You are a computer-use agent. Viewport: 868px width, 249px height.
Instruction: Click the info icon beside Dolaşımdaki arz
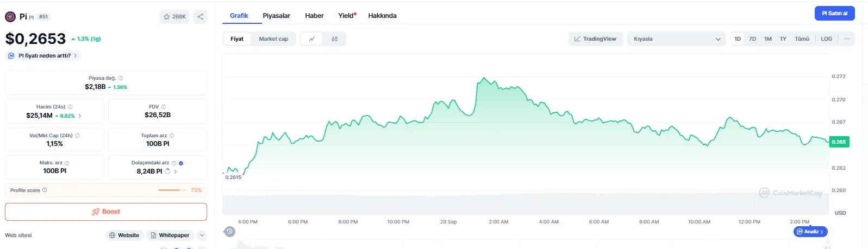(174, 163)
